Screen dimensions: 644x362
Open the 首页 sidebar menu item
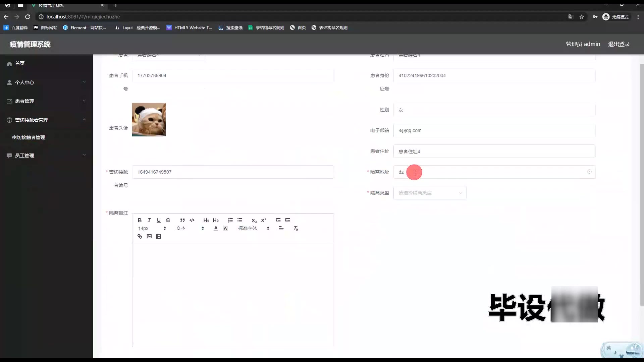20,63
